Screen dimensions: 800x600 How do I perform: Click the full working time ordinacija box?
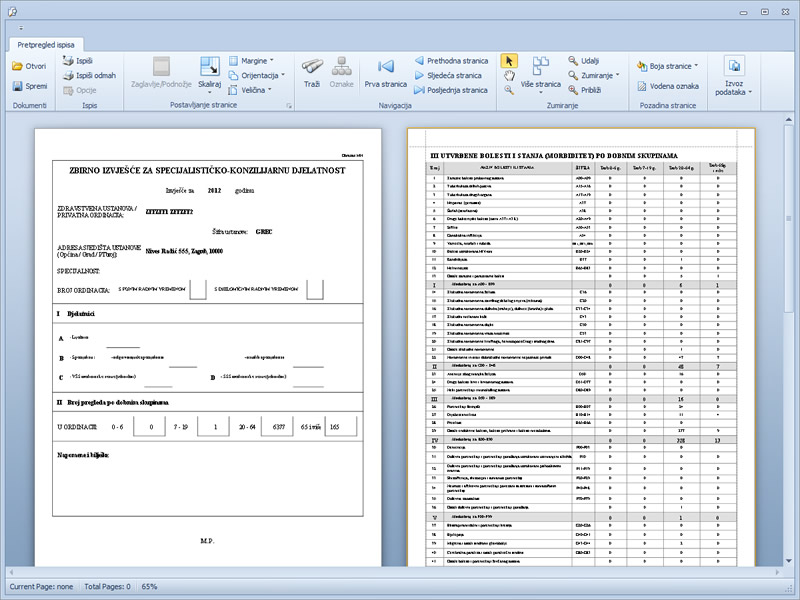(198, 289)
